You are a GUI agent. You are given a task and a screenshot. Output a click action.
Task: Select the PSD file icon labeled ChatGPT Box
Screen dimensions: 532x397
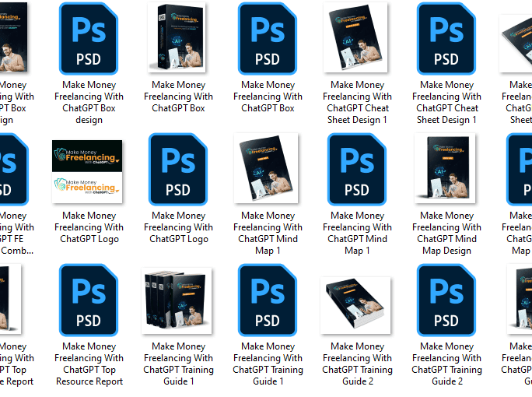(268, 38)
